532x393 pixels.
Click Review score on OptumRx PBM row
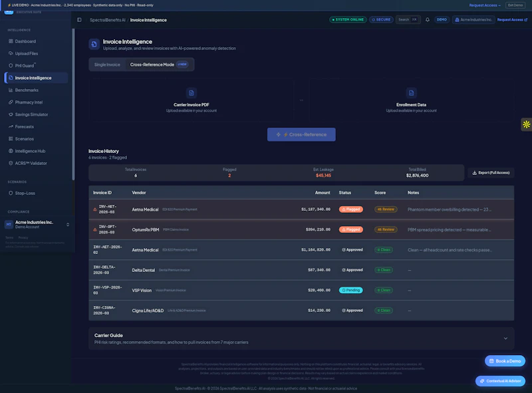pos(386,230)
